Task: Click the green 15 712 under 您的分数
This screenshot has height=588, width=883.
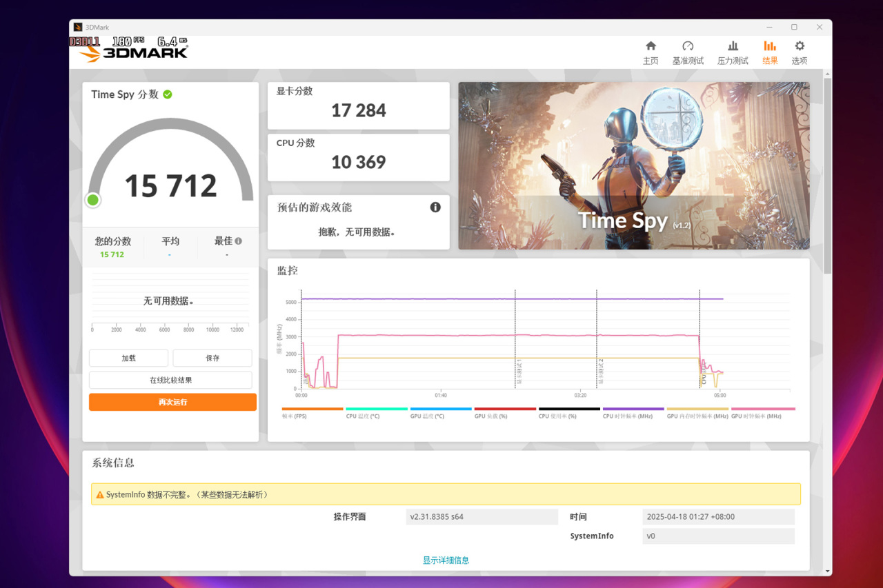Action: [x=112, y=254]
